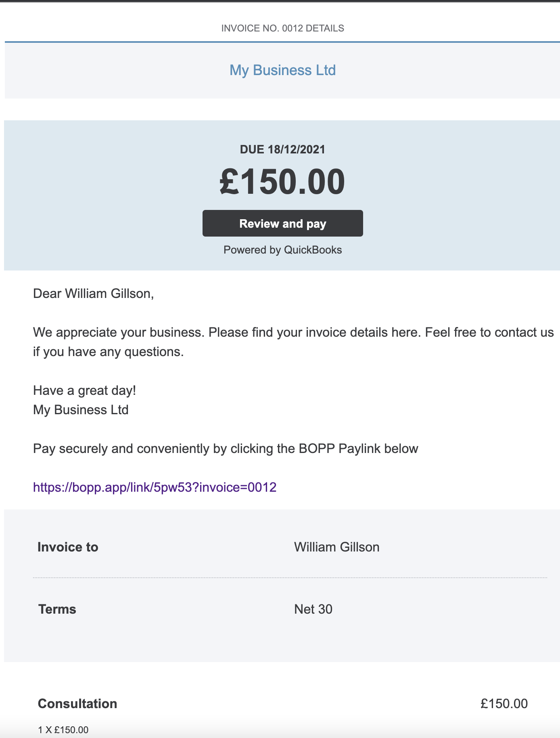Click the 1 X £150.00 quantity text

[x=63, y=730]
